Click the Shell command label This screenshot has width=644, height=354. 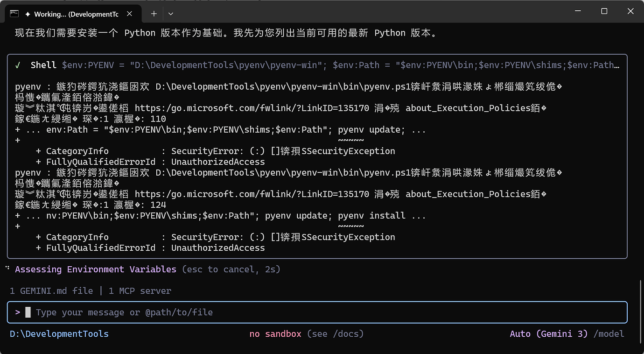pos(43,65)
